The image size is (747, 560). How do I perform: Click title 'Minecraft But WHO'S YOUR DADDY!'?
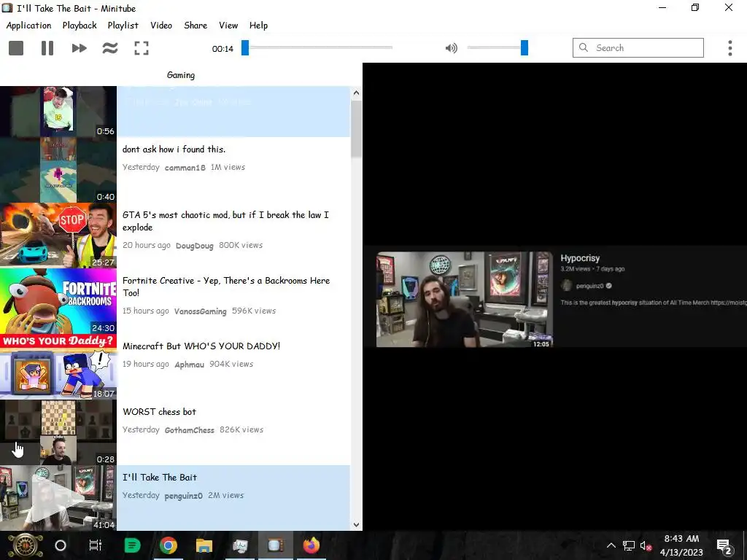[x=201, y=346]
